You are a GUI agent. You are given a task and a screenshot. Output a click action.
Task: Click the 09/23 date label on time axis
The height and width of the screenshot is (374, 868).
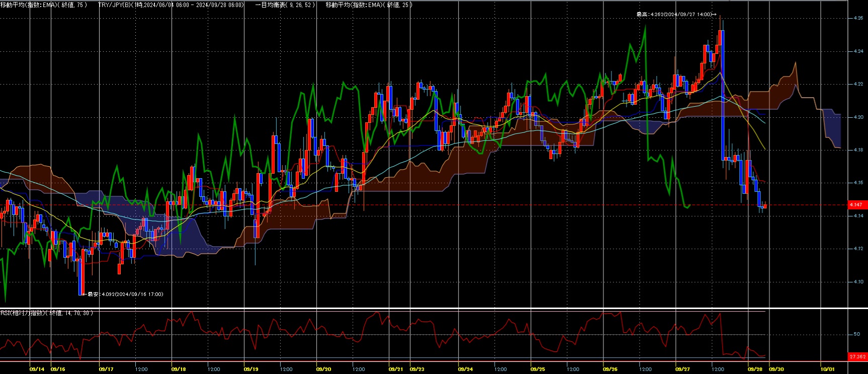tap(417, 369)
